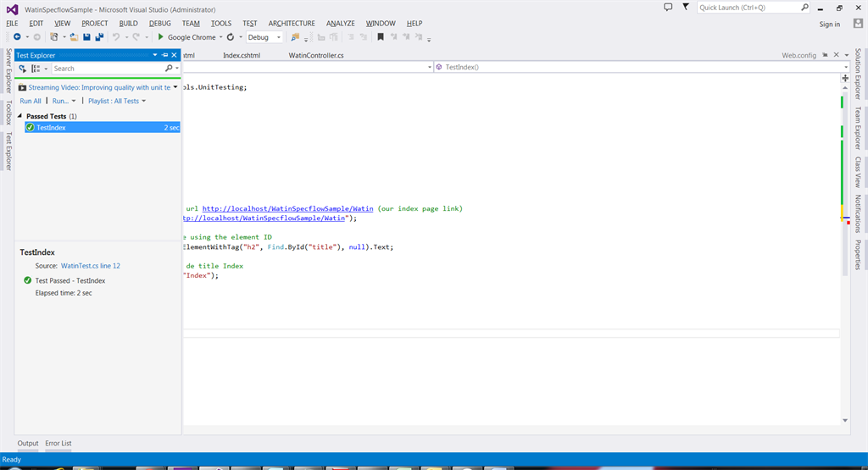Image resolution: width=868 pixels, height=470 pixels.
Task: Click the Save file toolbar icon
Action: tap(86, 37)
